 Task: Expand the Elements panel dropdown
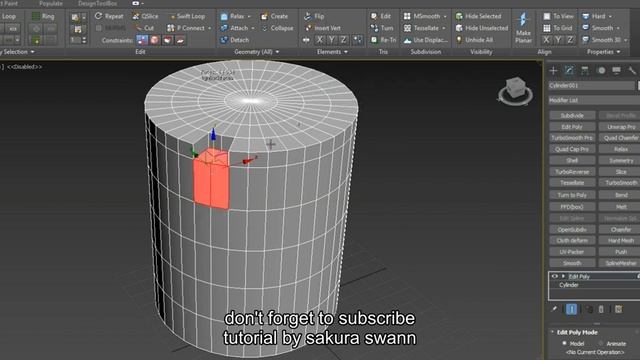click(x=346, y=52)
